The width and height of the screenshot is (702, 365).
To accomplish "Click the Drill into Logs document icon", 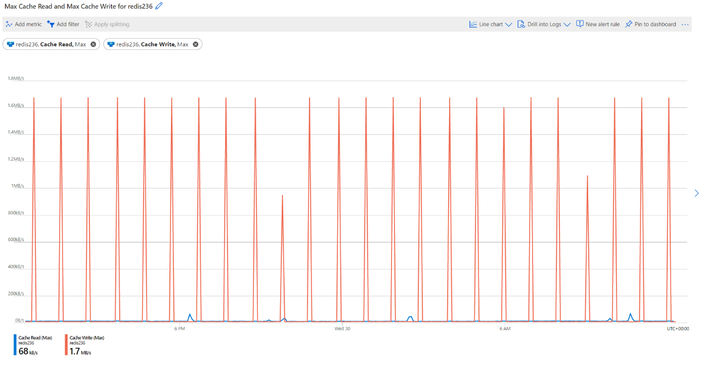I will (x=521, y=24).
